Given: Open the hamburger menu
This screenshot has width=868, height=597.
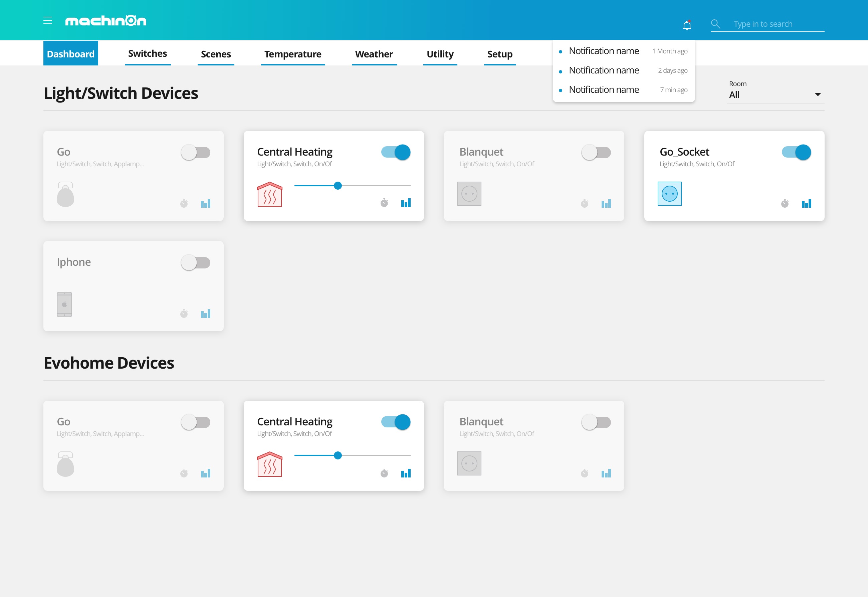Looking at the screenshot, I should click(47, 21).
